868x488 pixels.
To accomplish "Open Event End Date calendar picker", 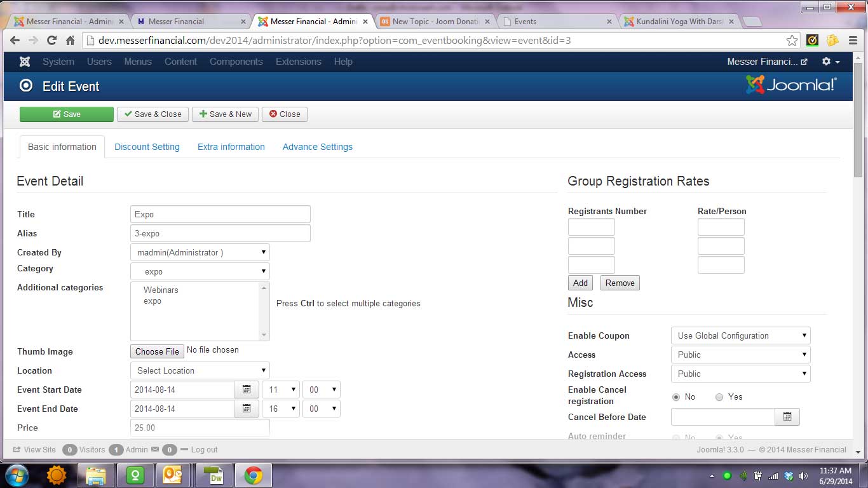I will coord(247,409).
